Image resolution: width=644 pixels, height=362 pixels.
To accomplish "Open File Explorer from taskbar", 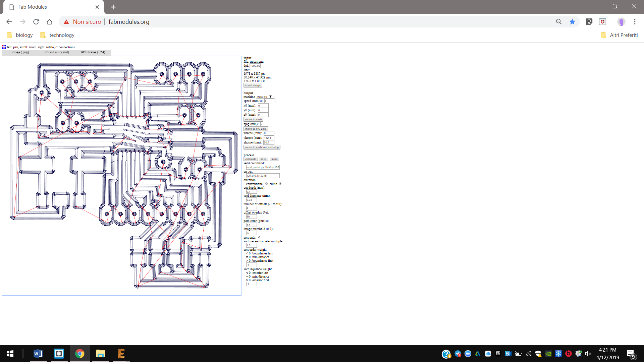I will [x=100, y=354].
